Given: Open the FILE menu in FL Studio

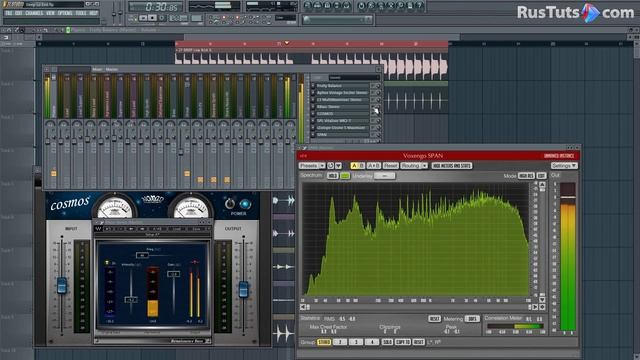Looking at the screenshot, I should point(9,13).
